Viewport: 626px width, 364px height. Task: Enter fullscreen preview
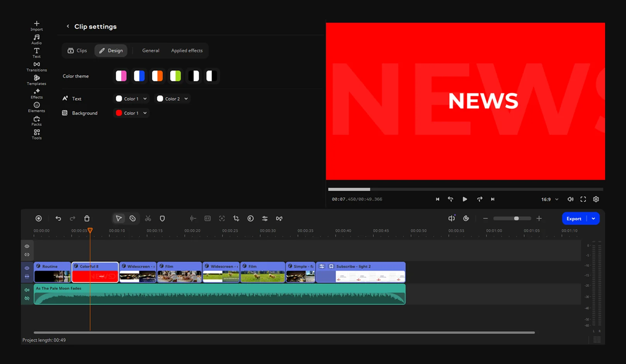583,199
